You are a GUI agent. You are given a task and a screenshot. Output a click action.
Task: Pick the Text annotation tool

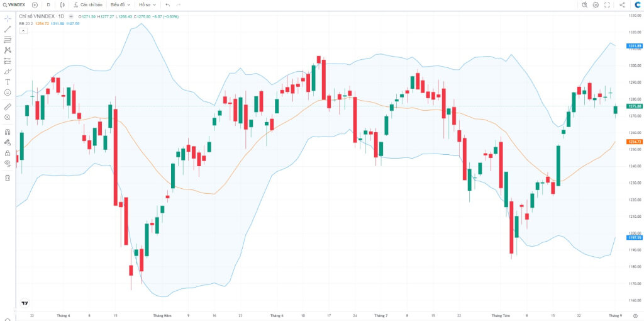coord(8,82)
